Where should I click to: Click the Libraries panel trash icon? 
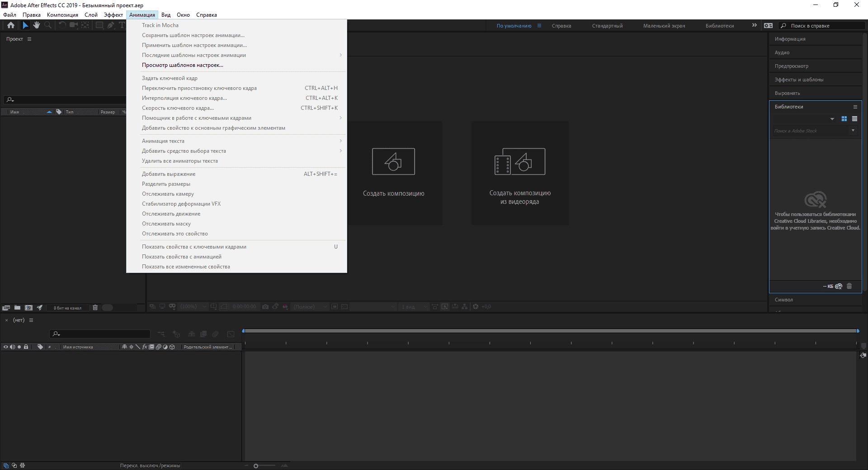coord(849,286)
